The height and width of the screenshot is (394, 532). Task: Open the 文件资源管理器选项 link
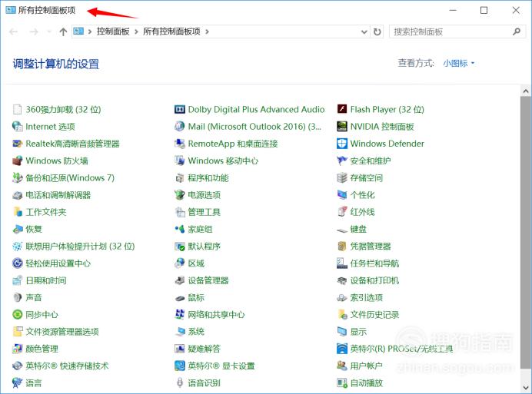[x=62, y=332]
